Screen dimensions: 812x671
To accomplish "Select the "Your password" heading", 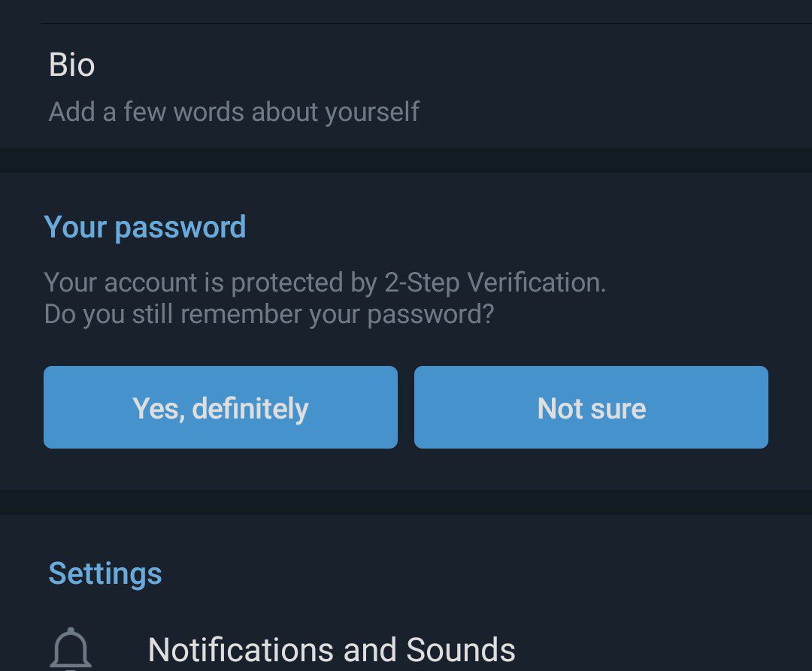I will [145, 227].
